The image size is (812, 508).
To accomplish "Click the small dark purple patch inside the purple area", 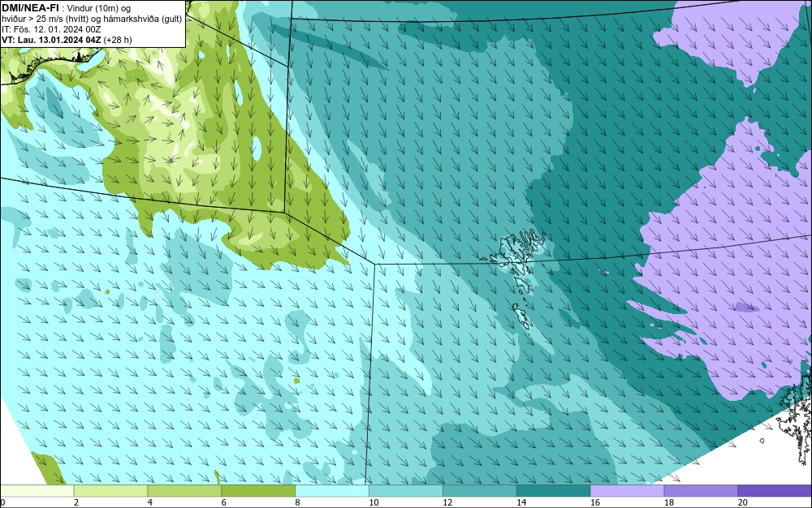I will point(748,308).
